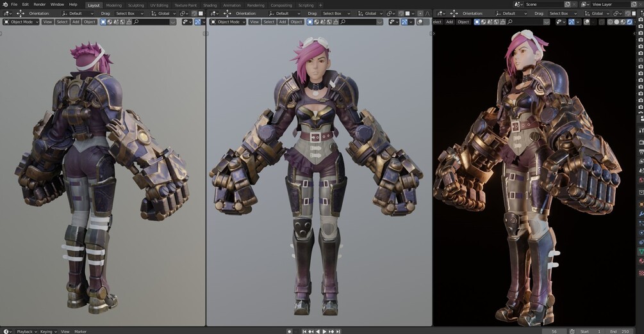Viewport: 644px width, 334px height.
Task: Open View menu in back-view viewport header
Action: click(x=47, y=22)
